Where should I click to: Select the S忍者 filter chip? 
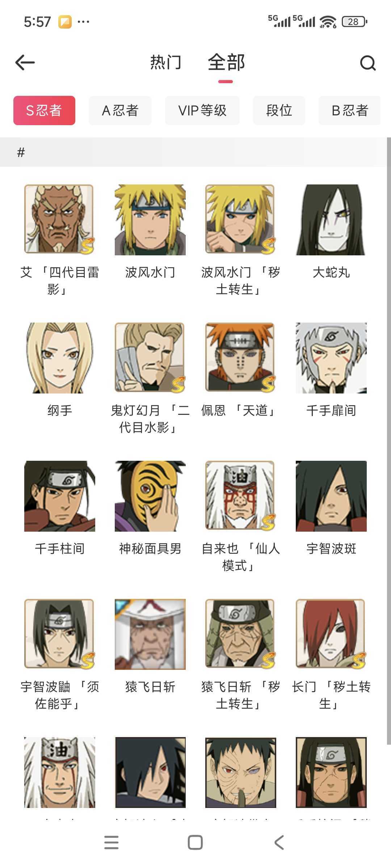(x=44, y=110)
